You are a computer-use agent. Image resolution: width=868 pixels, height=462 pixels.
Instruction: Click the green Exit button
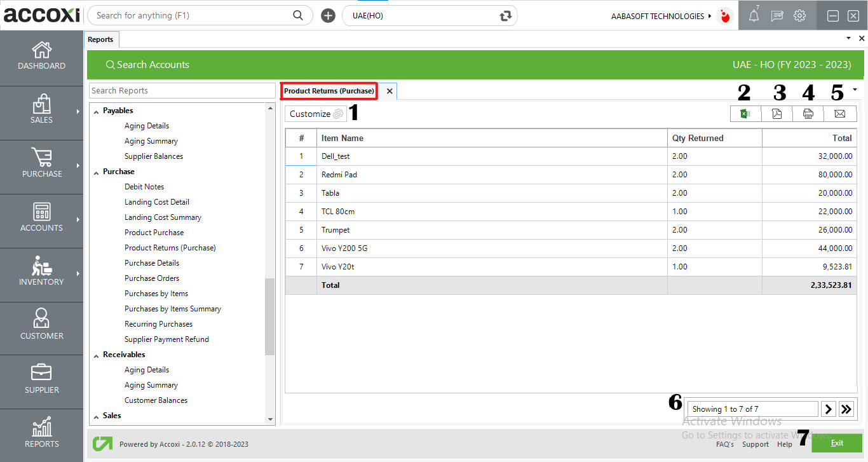coord(837,443)
